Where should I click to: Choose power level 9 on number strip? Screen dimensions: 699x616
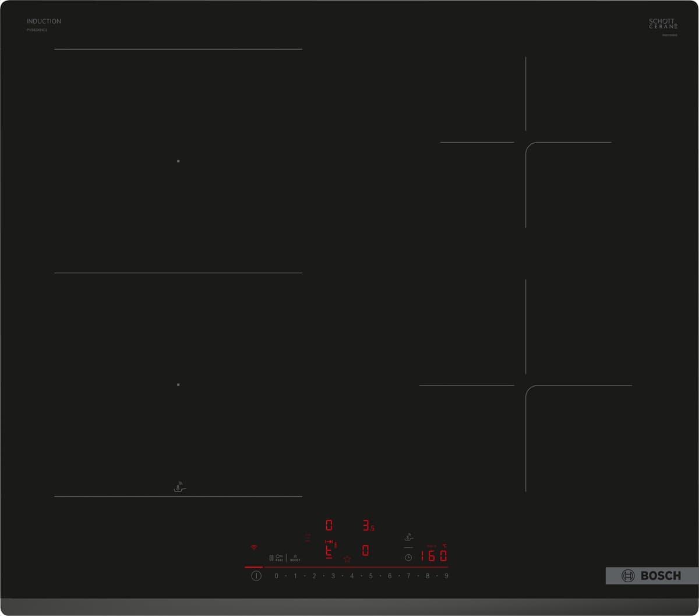446,576
